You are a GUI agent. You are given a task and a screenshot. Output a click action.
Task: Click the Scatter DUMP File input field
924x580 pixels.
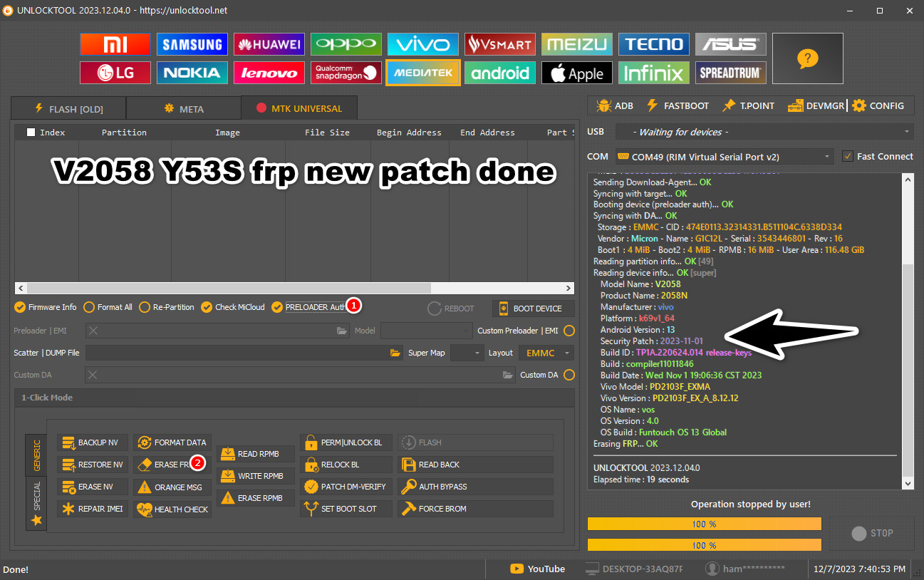[x=245, y=353]
